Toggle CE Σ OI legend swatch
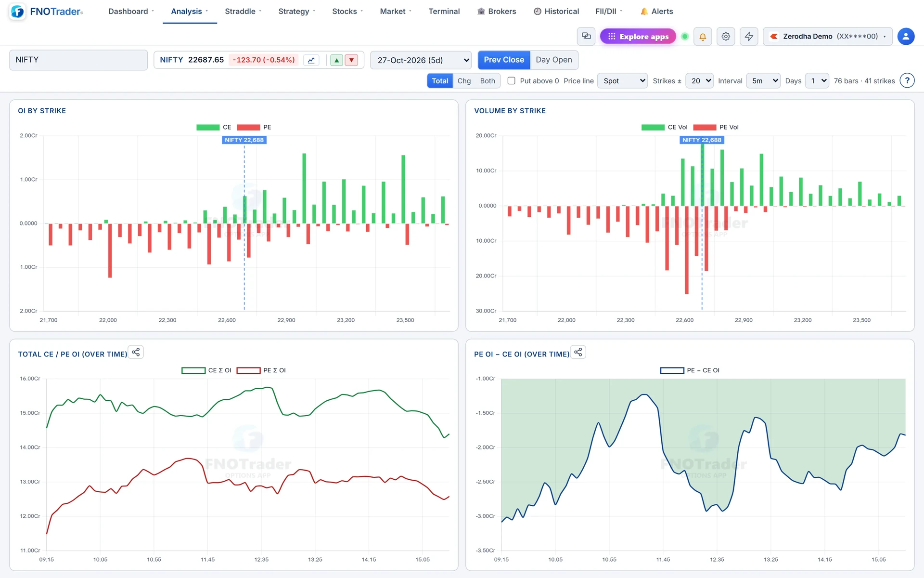This screenshot has height=578, width=924. [x=193, y=370]
